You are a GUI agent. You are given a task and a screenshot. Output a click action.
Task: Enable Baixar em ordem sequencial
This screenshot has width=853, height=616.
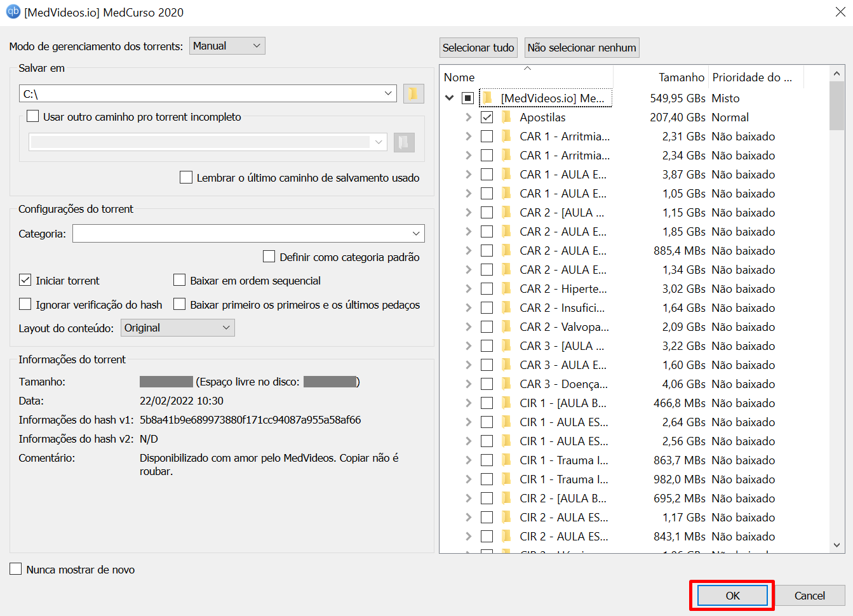(x=180, y=281)
